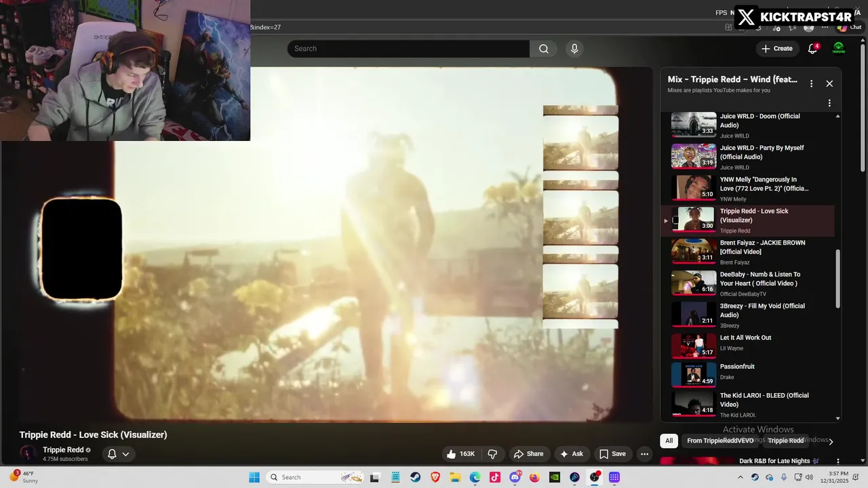
Task: Select From TrippieReddVEVO filter chip
Action: click(x=720, y=441)
